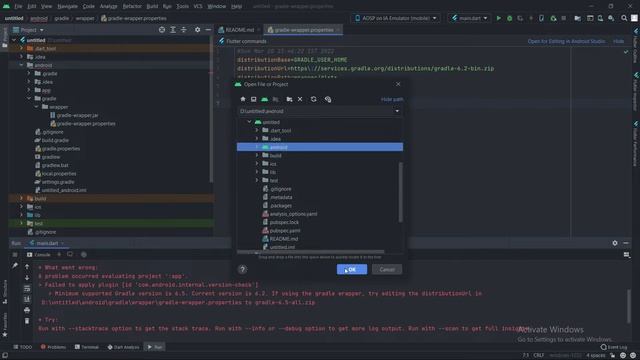Select pubspec.yaml in the dialog file tree
Image resolution: width=640 pixels, height=360 pixels.
[x=285, y=230]
